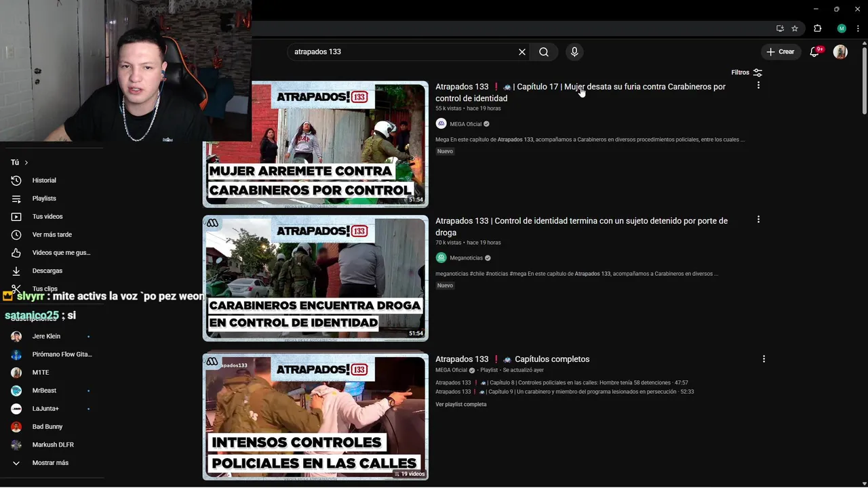Click the Meganoticias channel avatar icon
Viewport: 868px width, 488px height.
tap(441, 258)
